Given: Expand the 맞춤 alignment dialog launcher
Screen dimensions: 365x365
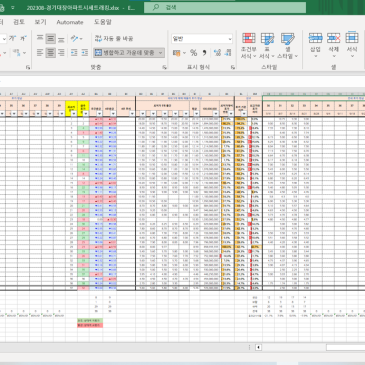Looking at the screenshot, I should pos(165,67).
